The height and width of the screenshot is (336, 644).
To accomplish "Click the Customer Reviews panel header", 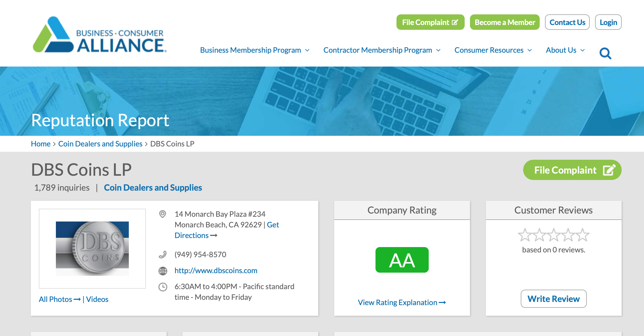I will pos(554,210).
